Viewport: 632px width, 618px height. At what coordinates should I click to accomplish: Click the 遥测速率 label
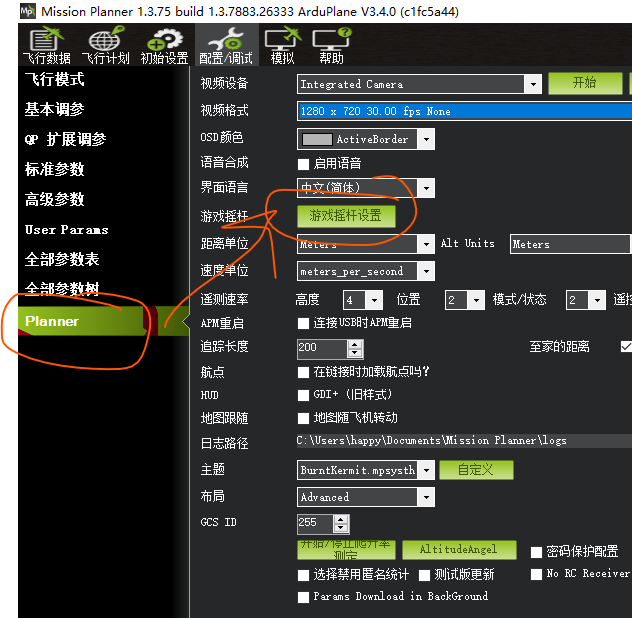tap(225, 300)
